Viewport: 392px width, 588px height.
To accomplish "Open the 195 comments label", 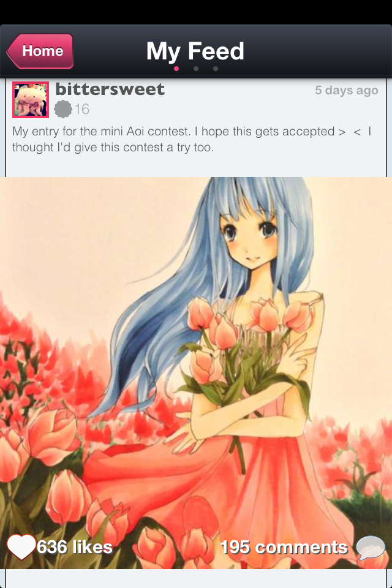I will pos(284,547).
